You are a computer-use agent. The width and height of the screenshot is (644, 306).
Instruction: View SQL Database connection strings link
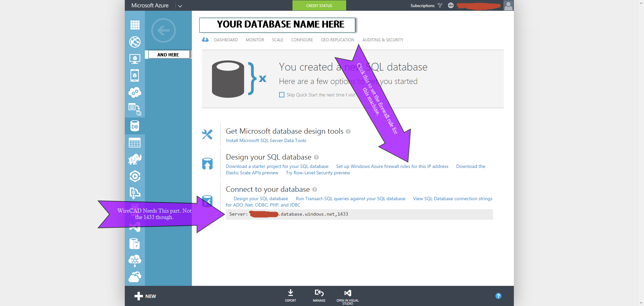(x=452, y=199)
